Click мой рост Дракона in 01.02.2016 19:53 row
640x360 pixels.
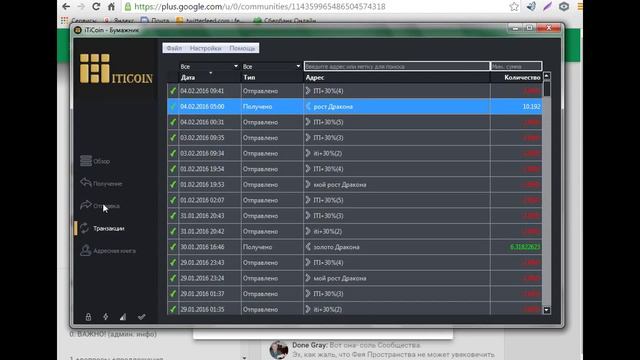[x=340, y=184]
